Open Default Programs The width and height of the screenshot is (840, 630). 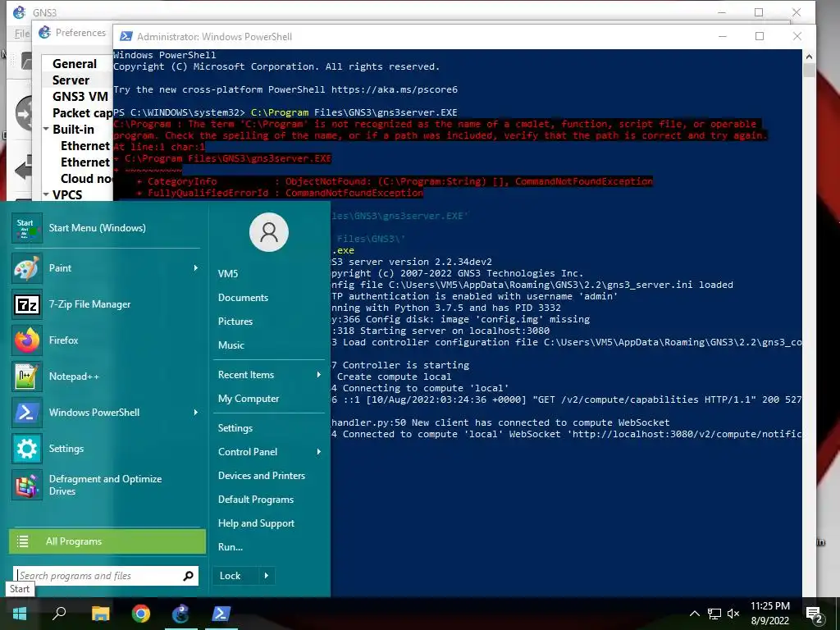click(256, 500)
